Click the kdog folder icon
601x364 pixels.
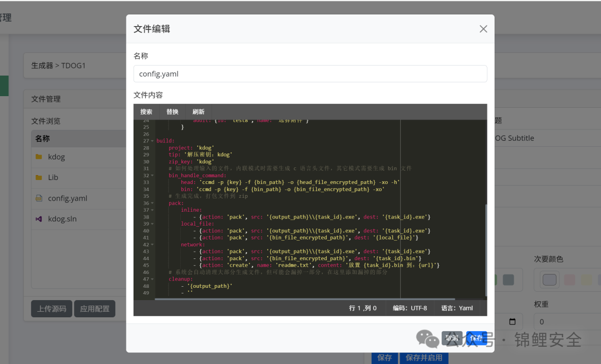point(39,157)
